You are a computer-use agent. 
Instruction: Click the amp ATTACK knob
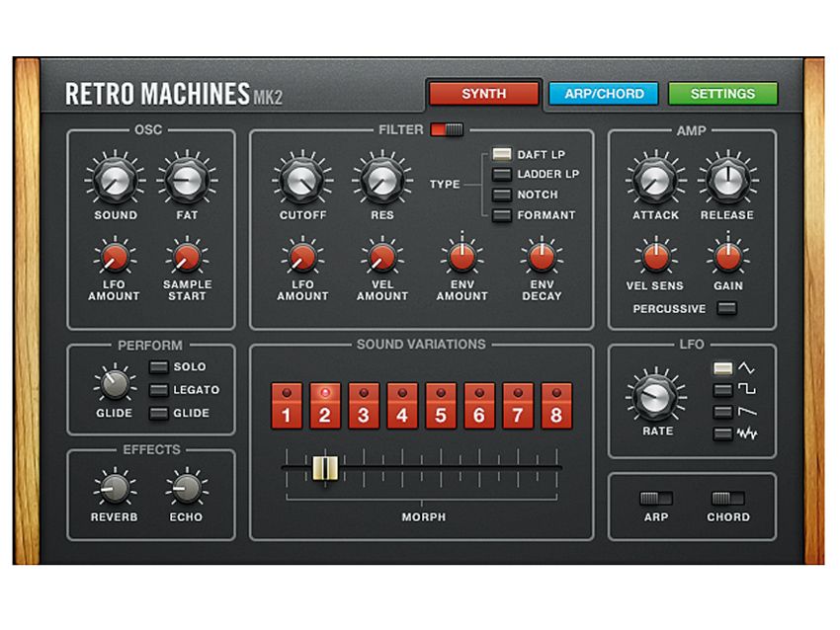(656, 181)
